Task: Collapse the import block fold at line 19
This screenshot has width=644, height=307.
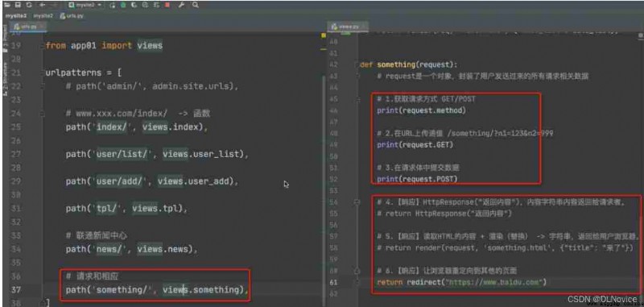Action: point(43,46)
